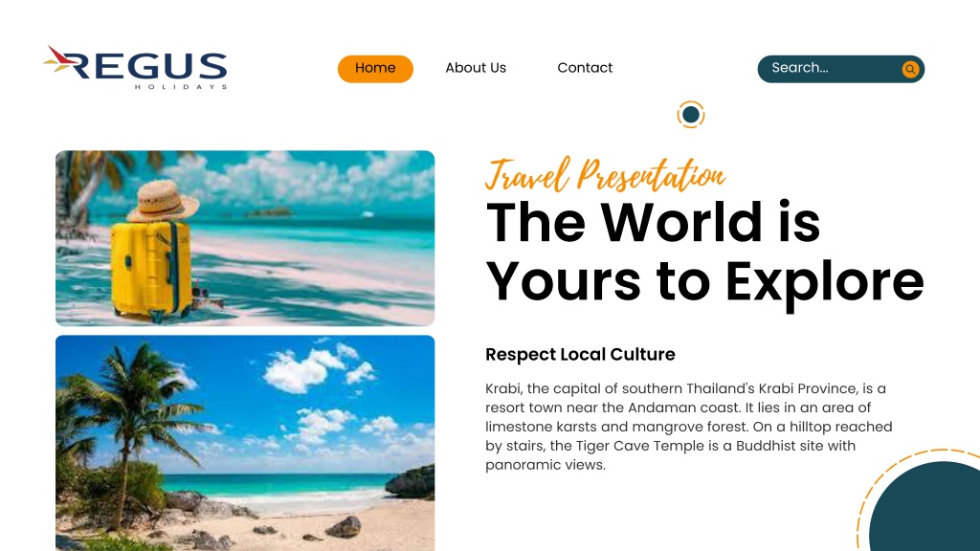Click the HOLIDAYS text under the logo
The height and width of the screenshot is (551, 980).
[181, 87]
